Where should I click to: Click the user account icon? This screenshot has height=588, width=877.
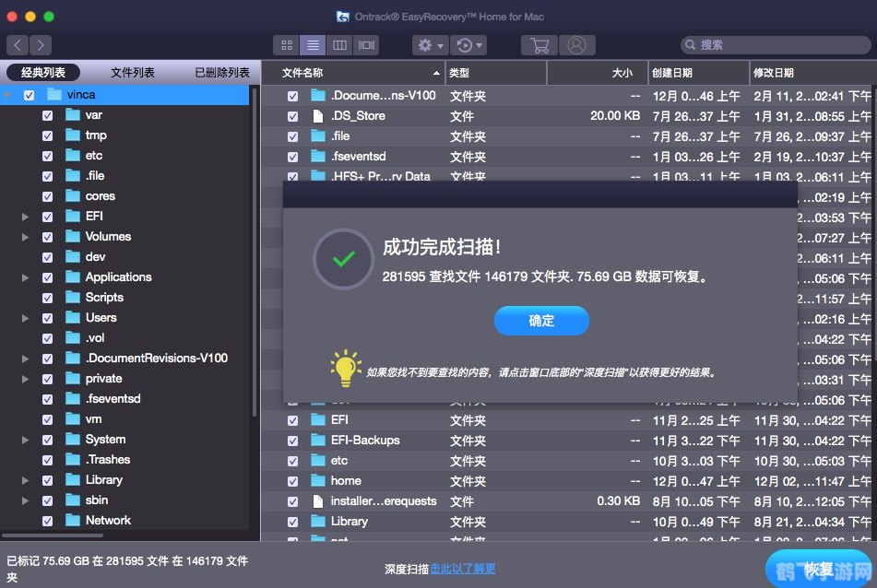pyautogui.click(x=576, y=44)
